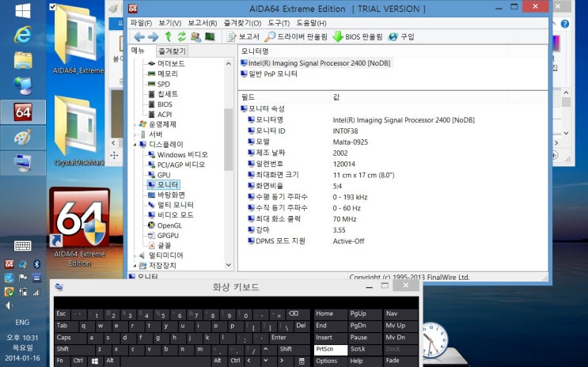588x367 pixels.
Task: Go back with the blue left arrow
Action: 139,36
